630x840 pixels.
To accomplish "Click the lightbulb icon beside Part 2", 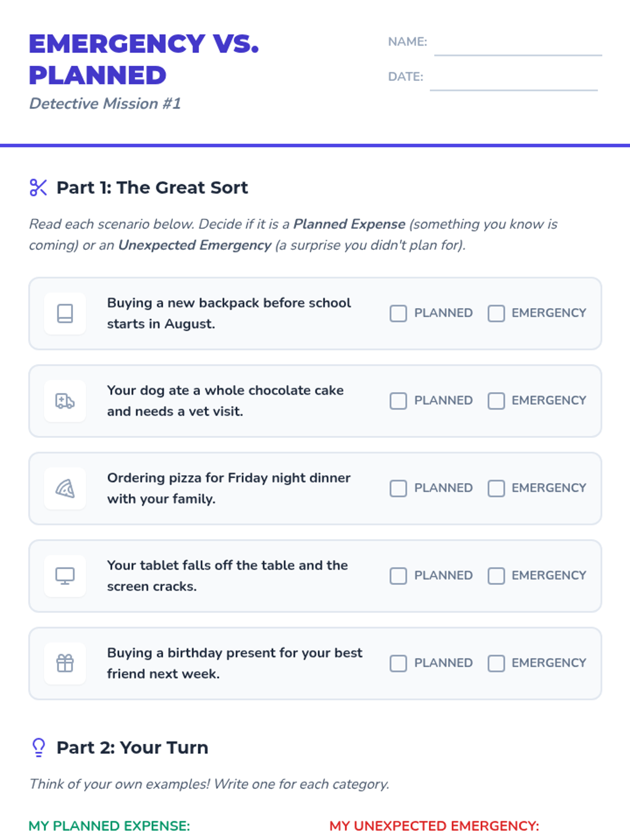I will (x=39, y=747).
